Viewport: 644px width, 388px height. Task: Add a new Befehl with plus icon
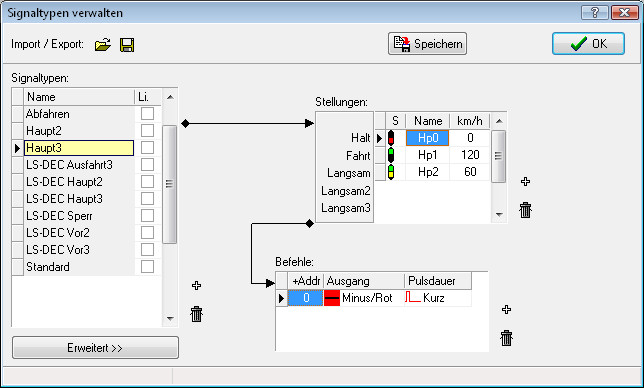[x=506, y=310]
